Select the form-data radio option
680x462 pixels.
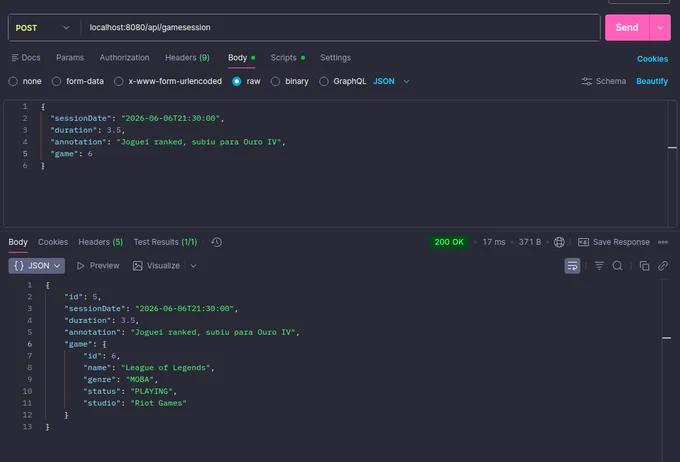tap(56, 81)
